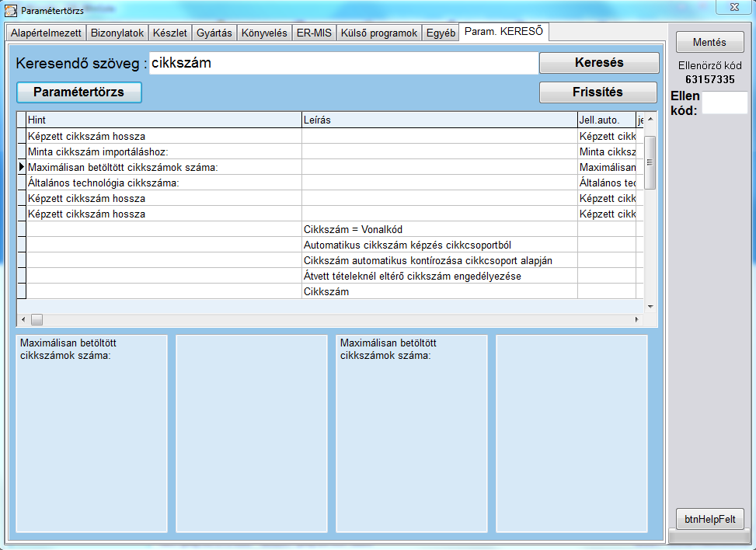Select the "Cikkszám = Vonalkód" Leírás cell
Image resolution: width=756 pixels, height=550 pixels.
point(440,229)
